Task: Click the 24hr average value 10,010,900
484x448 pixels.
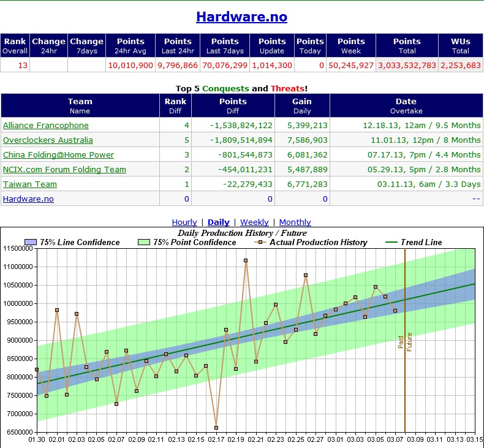Action: 130,66
